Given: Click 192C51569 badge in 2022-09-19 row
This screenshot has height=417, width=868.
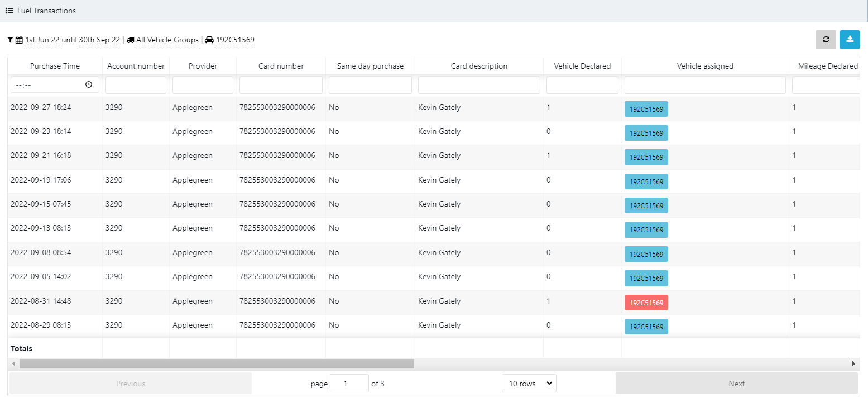Looking at the screenshot, I should click(646, 181).
